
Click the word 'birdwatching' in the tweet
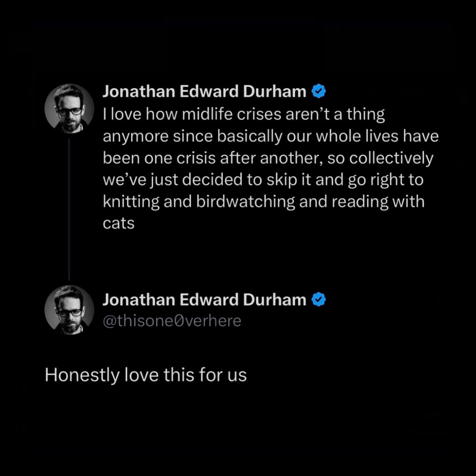pyautogui.click(x=245, y=201)
